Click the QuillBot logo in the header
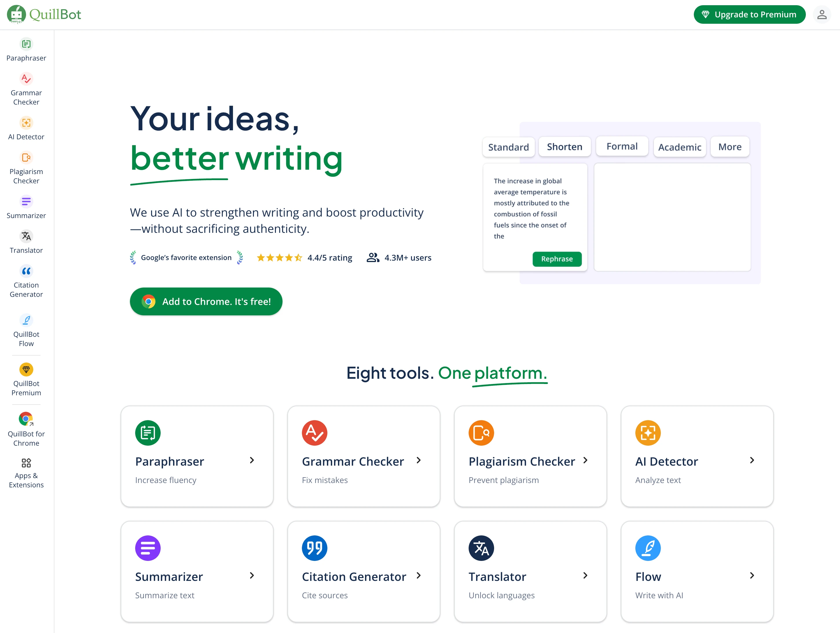 (44, 14)
